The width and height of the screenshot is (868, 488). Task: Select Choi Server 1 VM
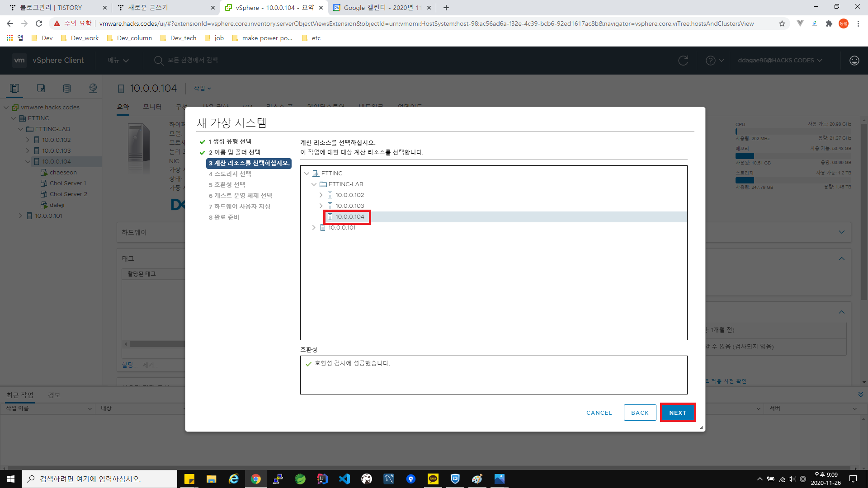click(x=68, y=183)
